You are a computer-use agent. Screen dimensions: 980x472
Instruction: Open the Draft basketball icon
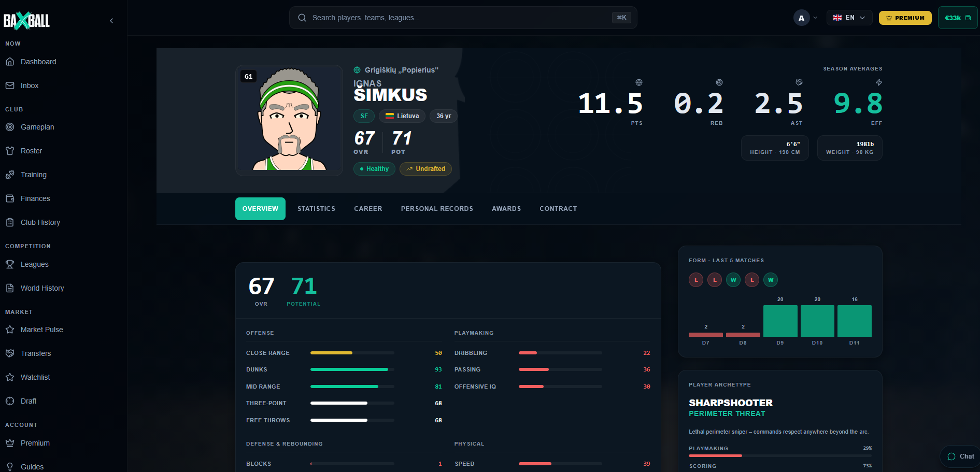[x=10, y=401]
